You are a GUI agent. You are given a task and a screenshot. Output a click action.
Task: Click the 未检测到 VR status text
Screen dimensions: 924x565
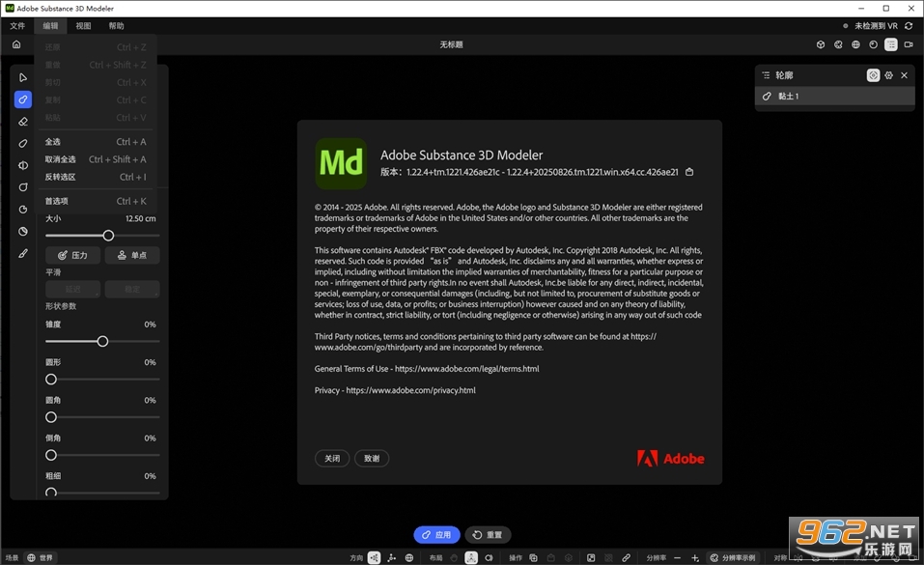[876, 26]
